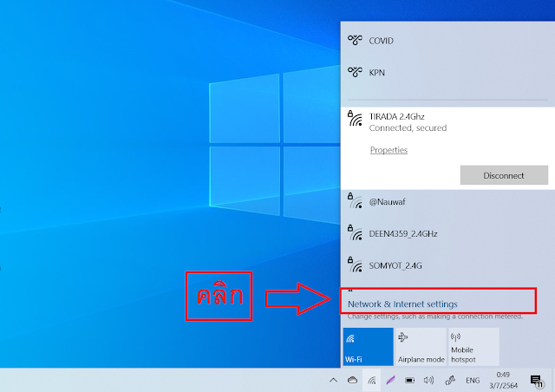Toggle the Airplane mode tile
Viewport: 555px width, 392px height.
(421, 346)
